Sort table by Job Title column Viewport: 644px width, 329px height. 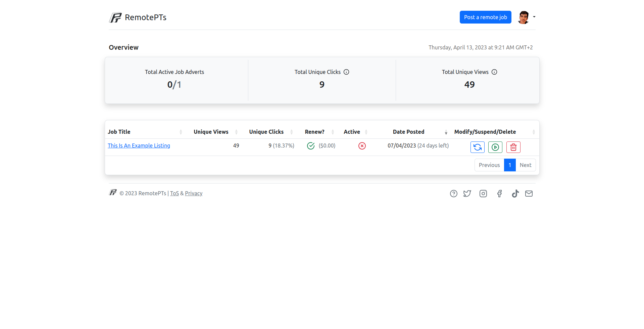[145, 132]
